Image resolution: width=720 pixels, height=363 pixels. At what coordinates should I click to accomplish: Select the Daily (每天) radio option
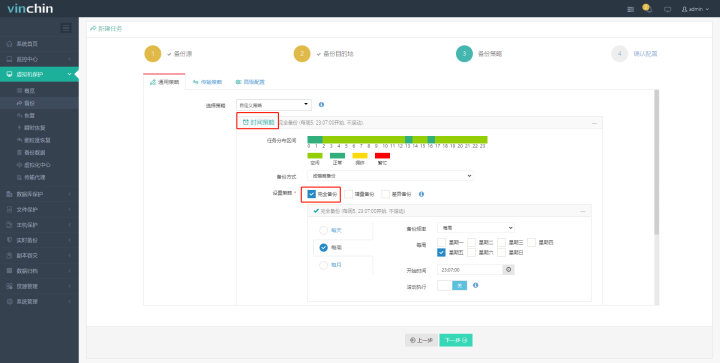323,230
